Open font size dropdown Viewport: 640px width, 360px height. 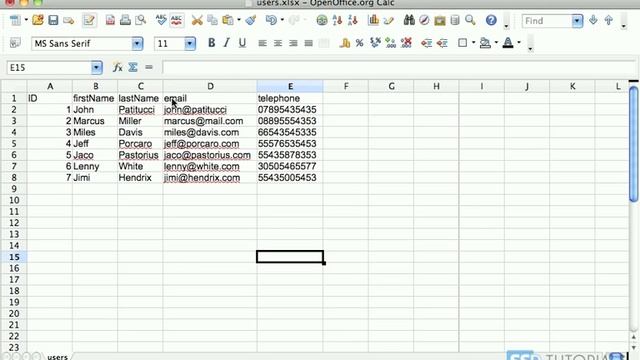click(190, 43)
